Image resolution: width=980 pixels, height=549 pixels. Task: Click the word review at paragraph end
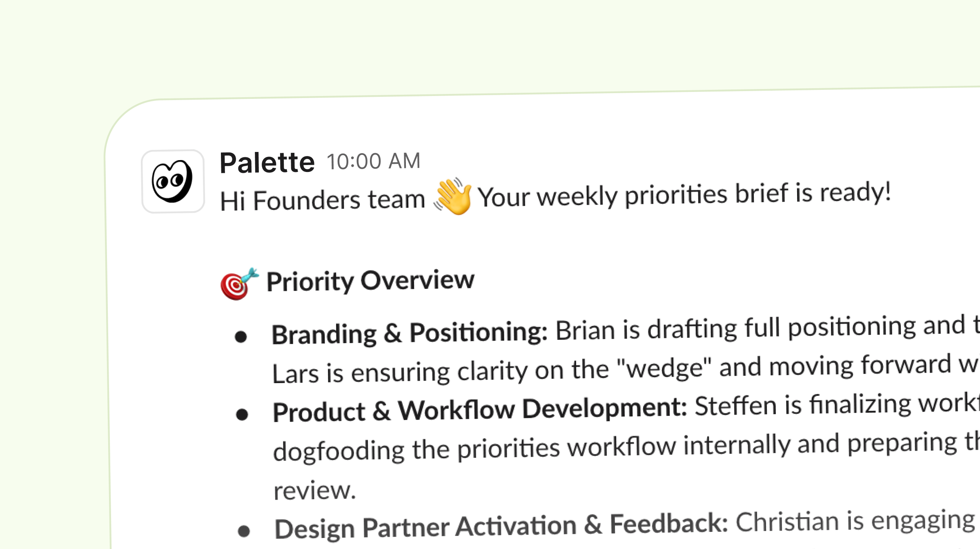315,490
